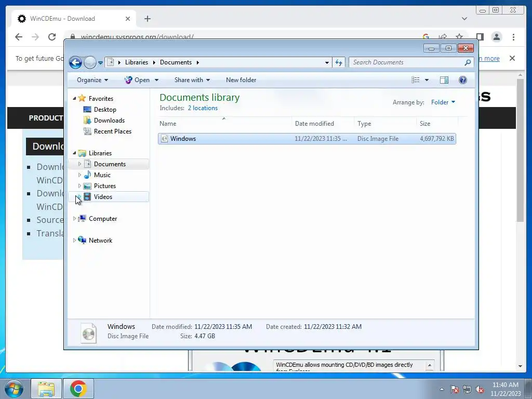Select Documents in the address breadcrumb
532x399 pixels.
click(176, 62)
